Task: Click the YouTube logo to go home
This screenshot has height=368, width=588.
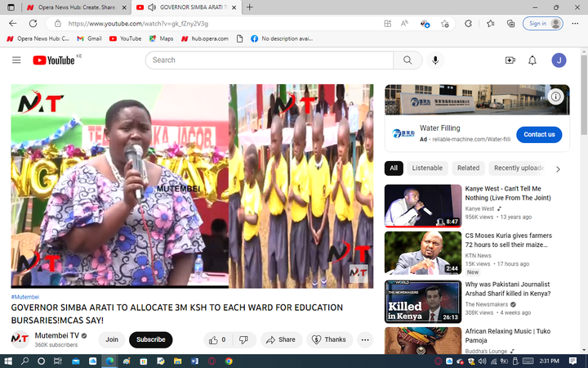Action: click(x=54, y=60)
